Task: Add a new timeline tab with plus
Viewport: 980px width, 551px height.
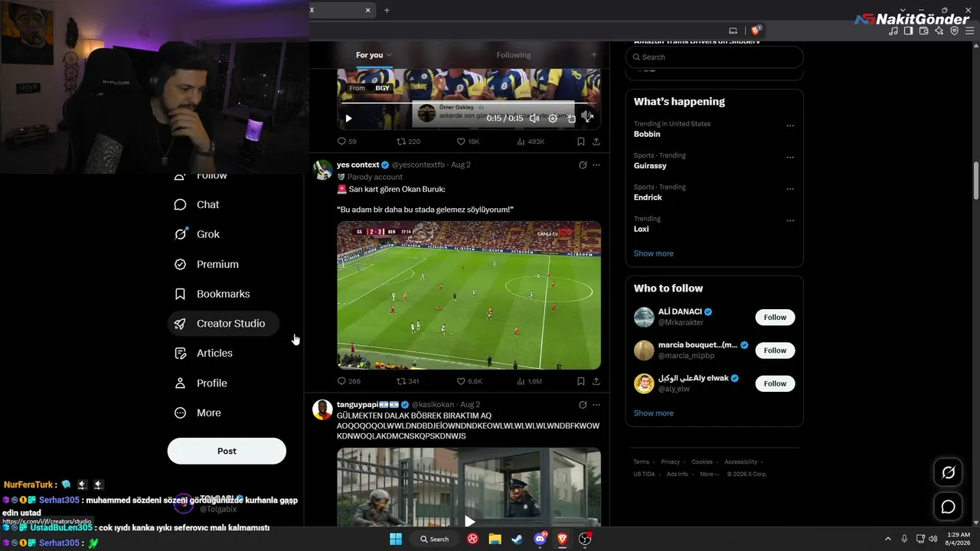Action: pyautogui.click(x=593, y=55)
